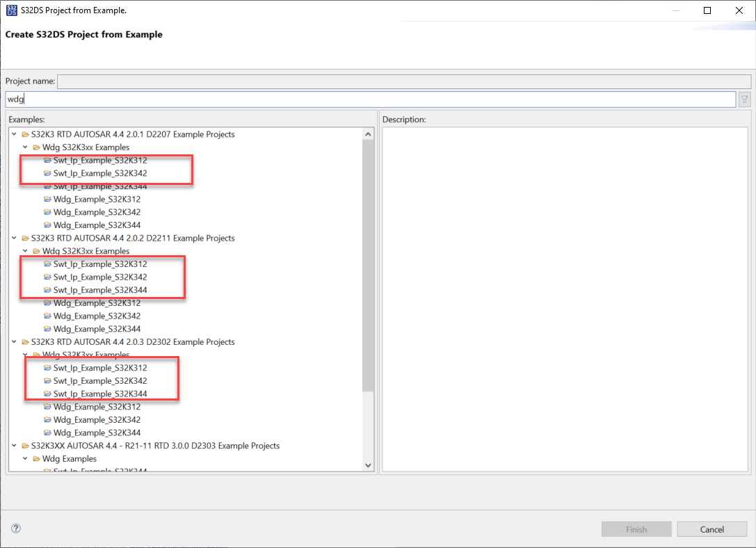The width and height of the screenshot is (756, 548).
Task: Collapse the RTD 3.0.0 D2303 Example Projects group
Action: tap(14, 446)
